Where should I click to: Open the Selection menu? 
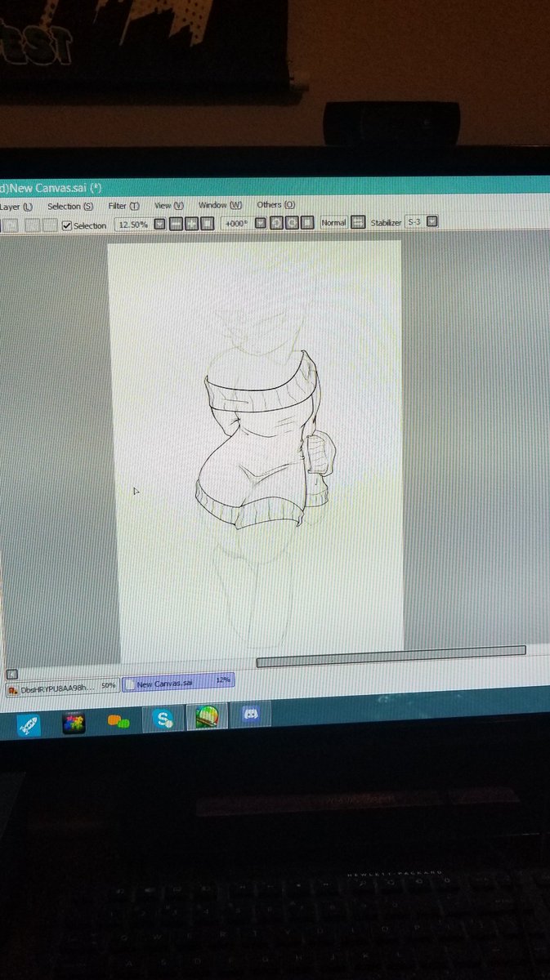coord(70,207)
